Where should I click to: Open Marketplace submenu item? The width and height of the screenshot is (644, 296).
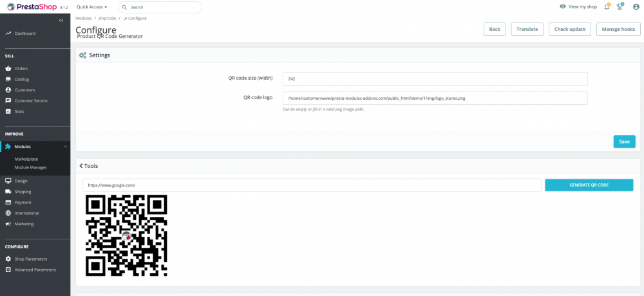click(26, 159)
